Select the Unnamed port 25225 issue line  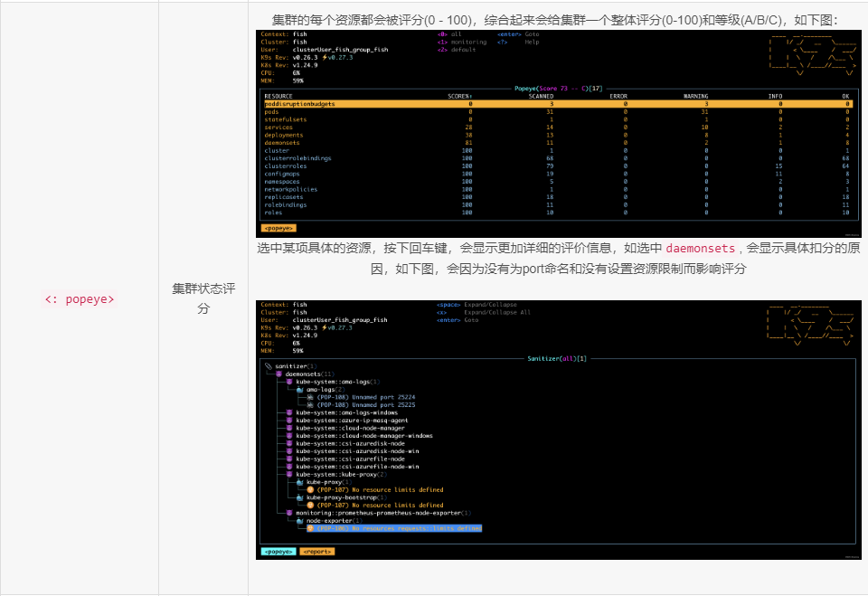366,405
